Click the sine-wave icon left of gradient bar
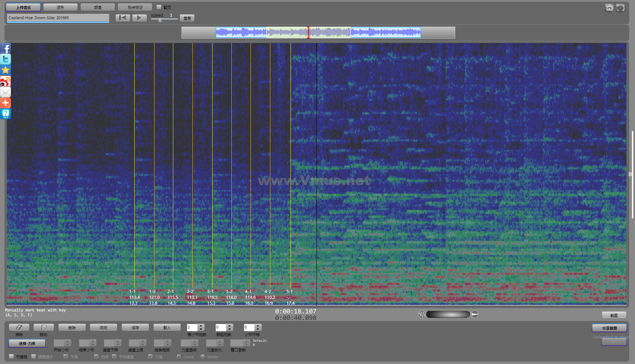This screenshot has height=364, width=635. (x=422, y=314)
